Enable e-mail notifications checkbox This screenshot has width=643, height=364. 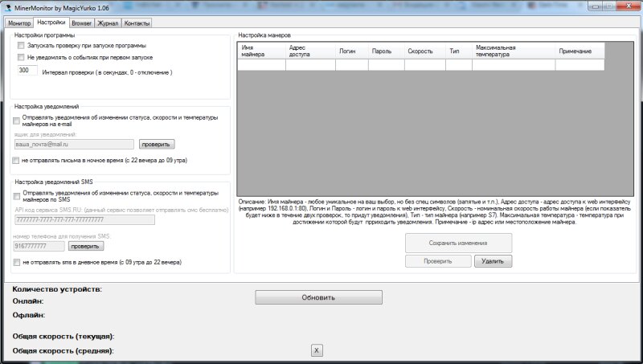click(x=17, y=119)
